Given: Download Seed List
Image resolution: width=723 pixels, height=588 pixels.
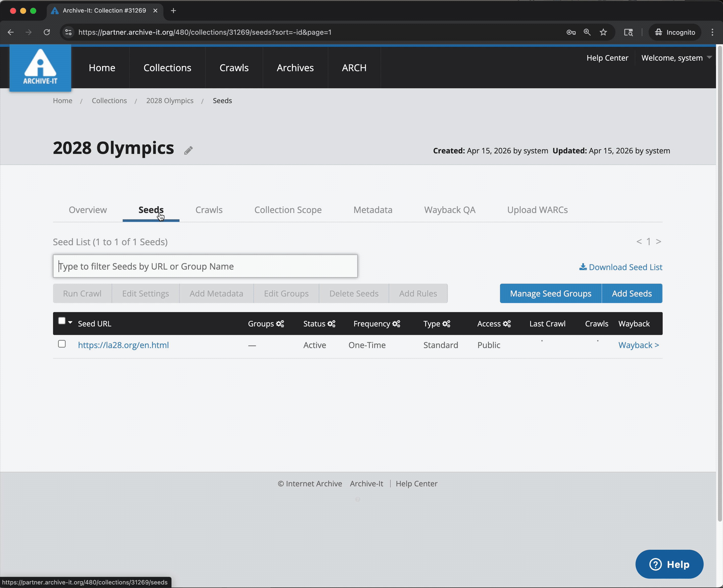Looking at the screenshot, I should click(x=621, y=267).
